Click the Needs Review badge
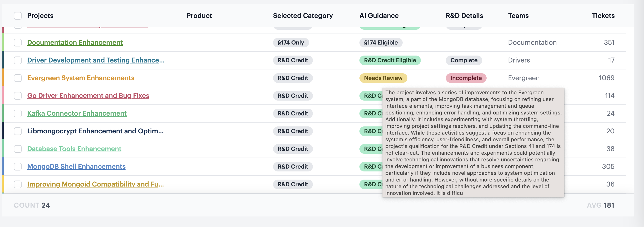Screen dimensions: 644x227 pyautogui.click(x=383, y=78)
